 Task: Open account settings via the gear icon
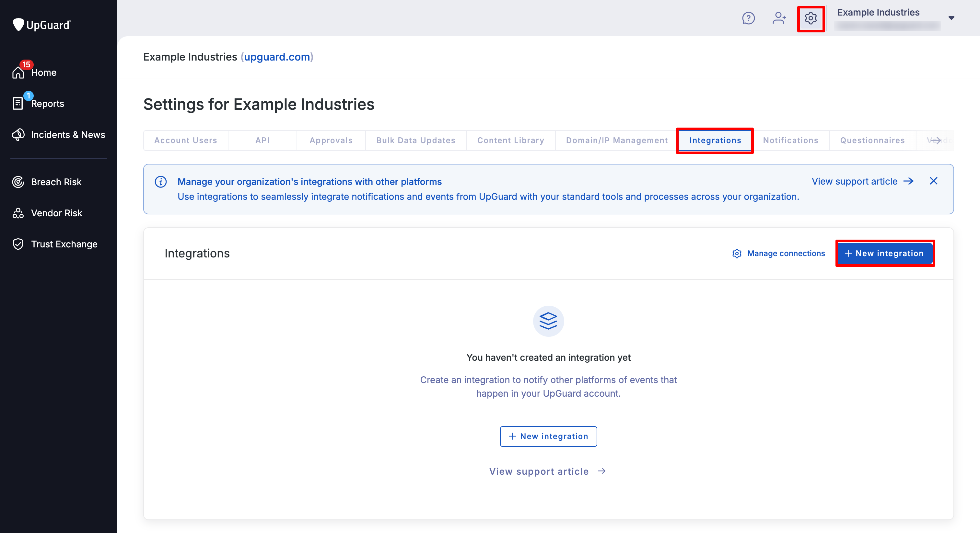811,18
